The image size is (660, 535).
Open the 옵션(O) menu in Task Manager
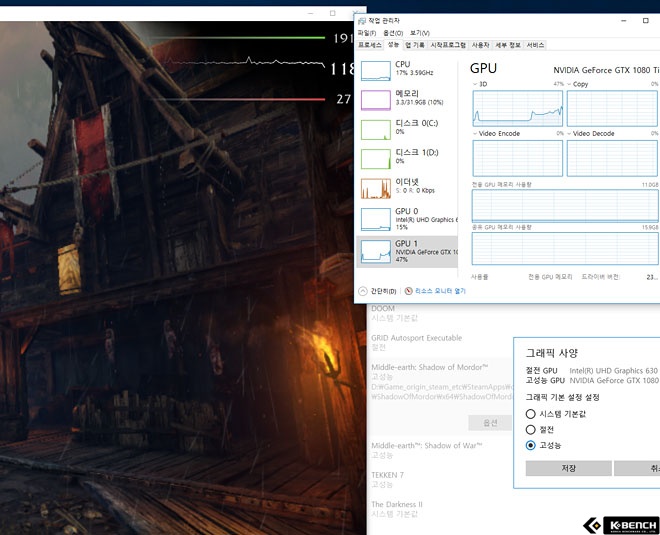point(393,33)
